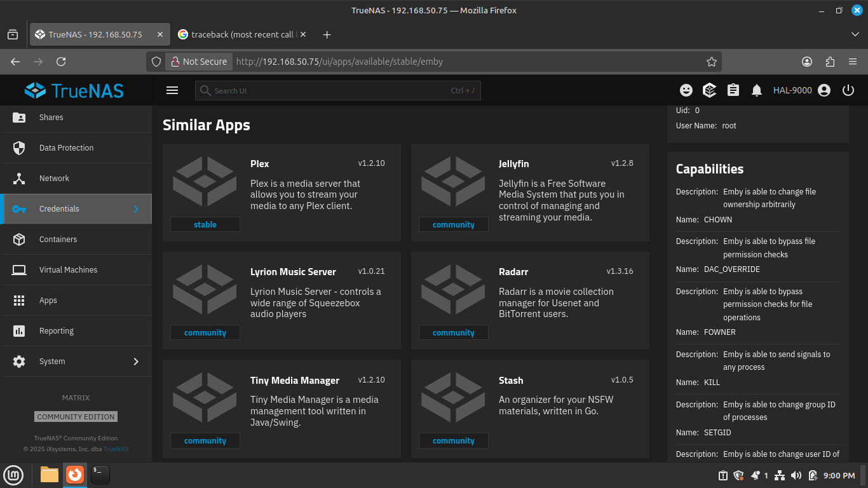Switch to the traceback Google tab
The height and width of the screenshot is (488, 868).
(236, 34)
